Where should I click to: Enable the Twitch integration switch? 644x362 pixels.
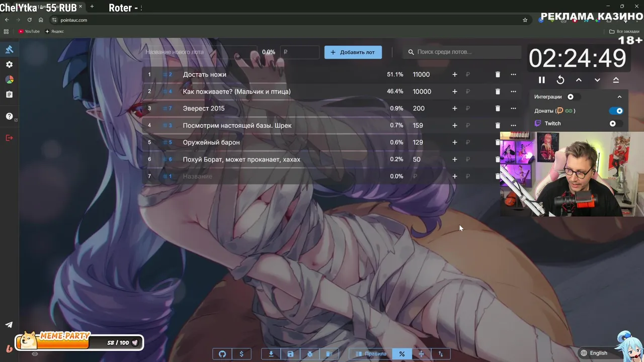pyautogui.click(x=616, y=123)
